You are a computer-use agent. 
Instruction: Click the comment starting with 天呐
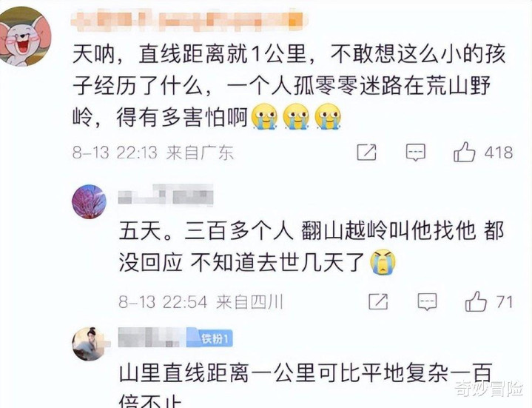click(x=289, y=85)
